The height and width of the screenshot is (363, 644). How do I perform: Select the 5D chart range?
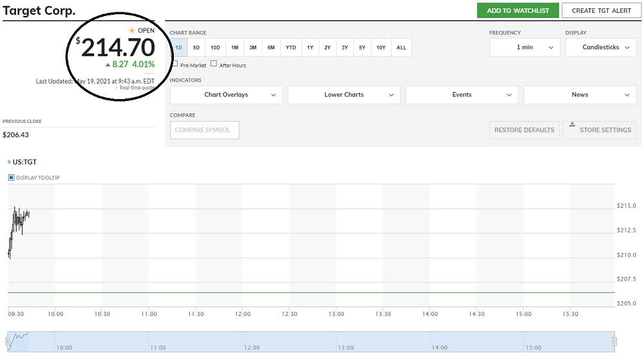(196, 48)
